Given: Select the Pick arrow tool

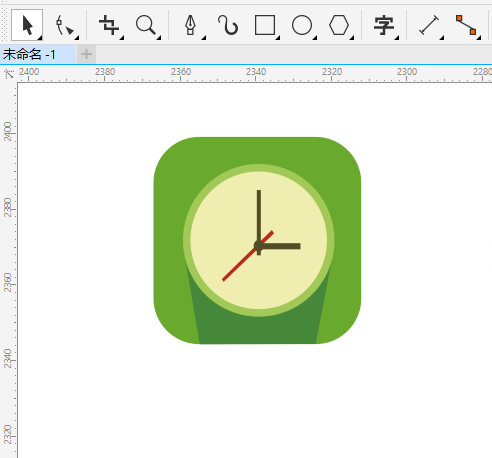Looking at the screenshot, I should [x=27, y=25].
